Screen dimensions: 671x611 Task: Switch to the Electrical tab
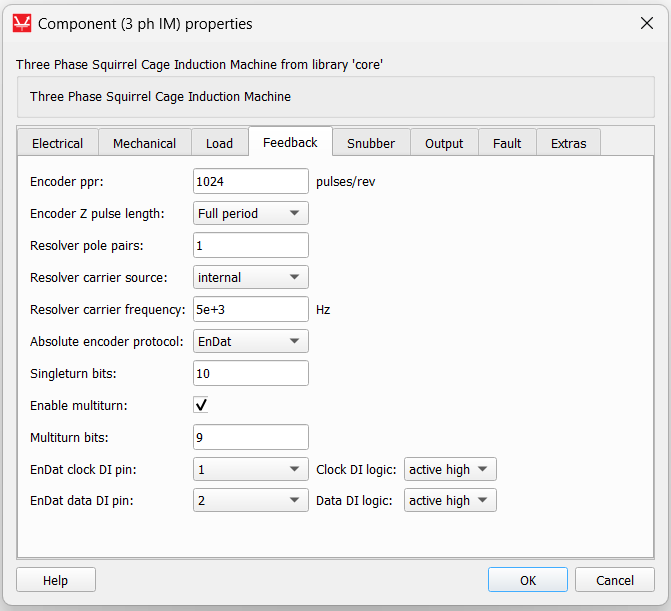(x=58, y=143)
